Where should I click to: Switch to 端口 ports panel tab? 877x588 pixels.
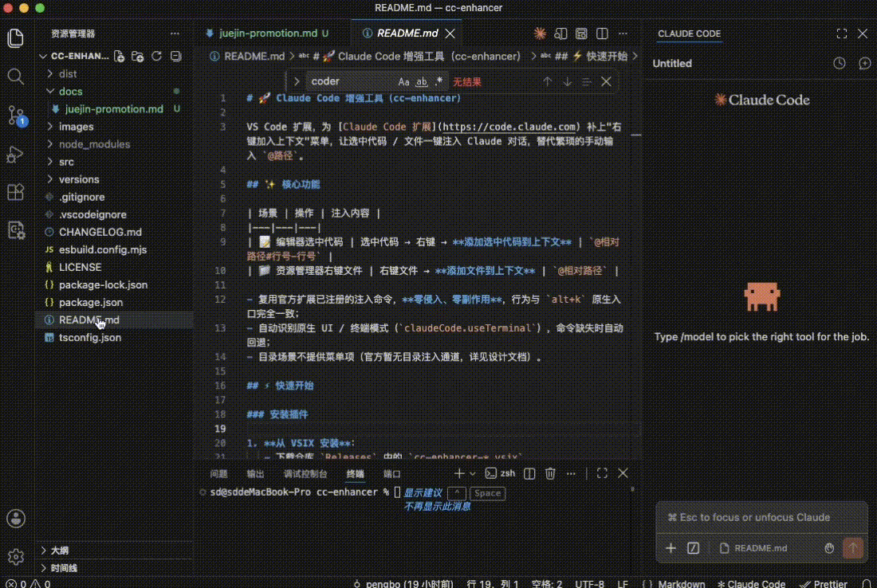(392, 473)
